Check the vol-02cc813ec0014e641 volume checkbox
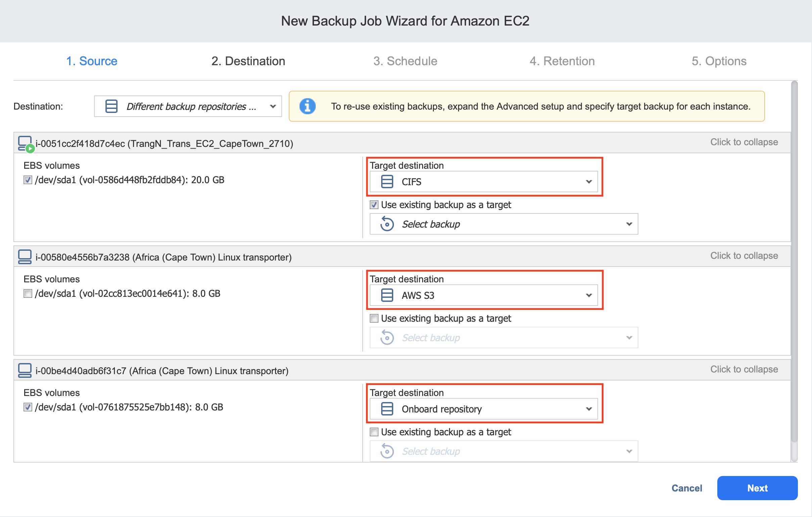The width and height of the screenshot is (812, 517). tap(28, 293)
